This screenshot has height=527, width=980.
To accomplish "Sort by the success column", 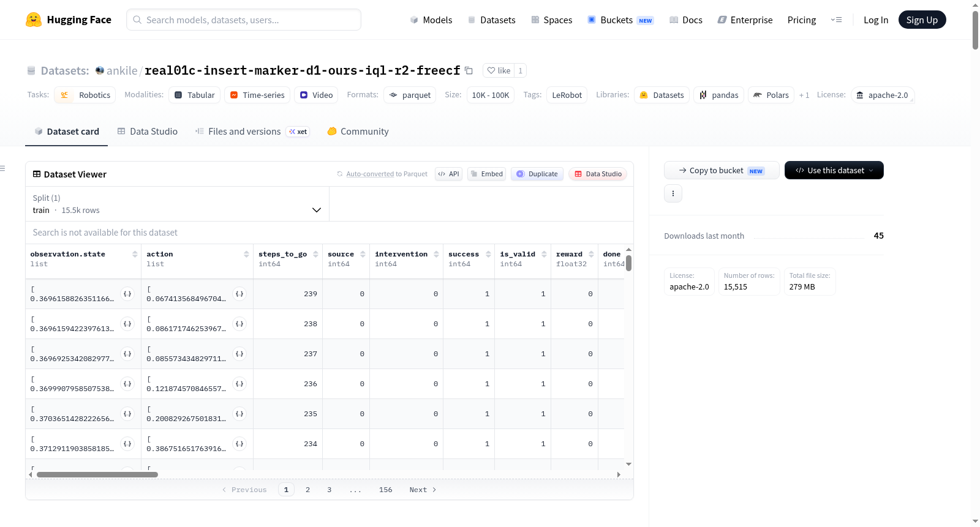I will coord(488,254).
